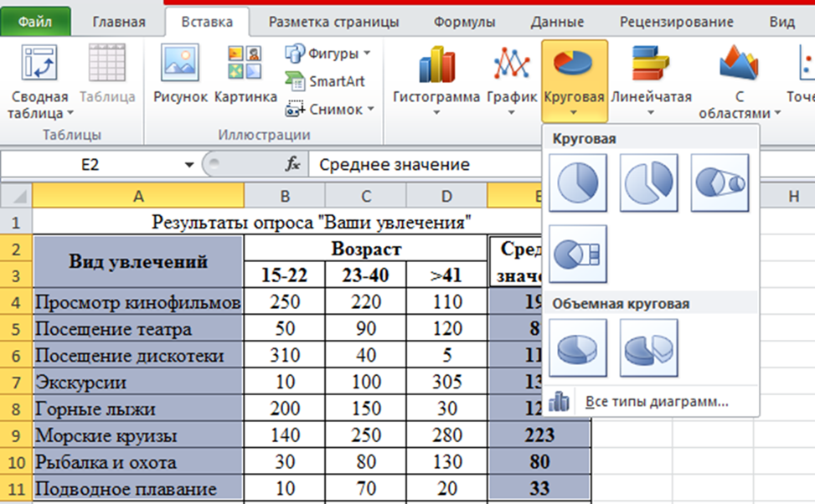Click the average cell showing 223
The image size is (815, 504).
pyautogui.click(x=539, y=435)
